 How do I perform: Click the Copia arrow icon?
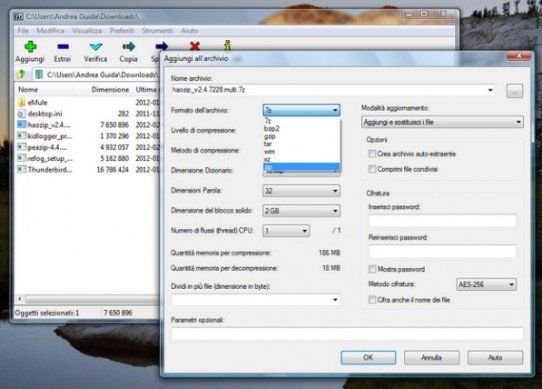click(129, 46)
